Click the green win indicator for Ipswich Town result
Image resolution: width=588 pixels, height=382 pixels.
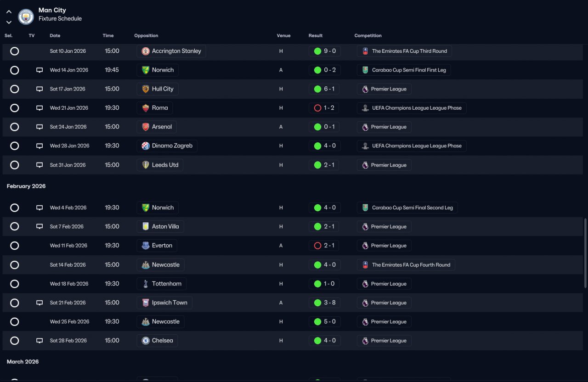[x=317, y=303]
